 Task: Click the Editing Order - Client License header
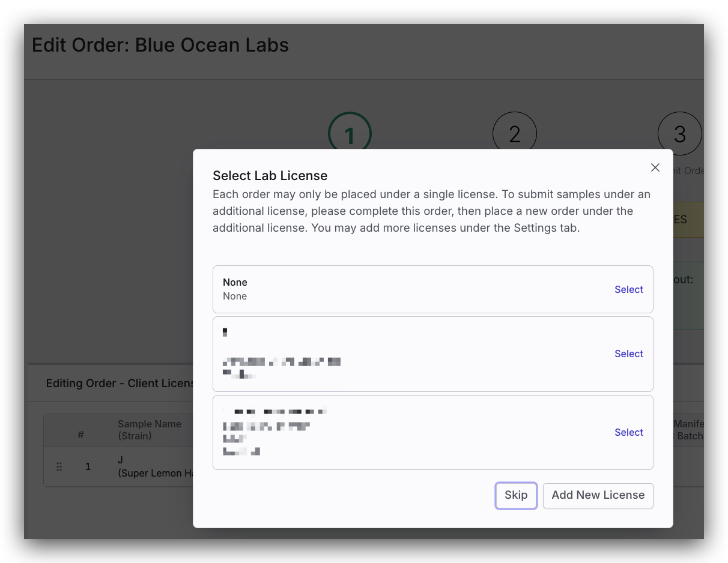coord(120,384)
